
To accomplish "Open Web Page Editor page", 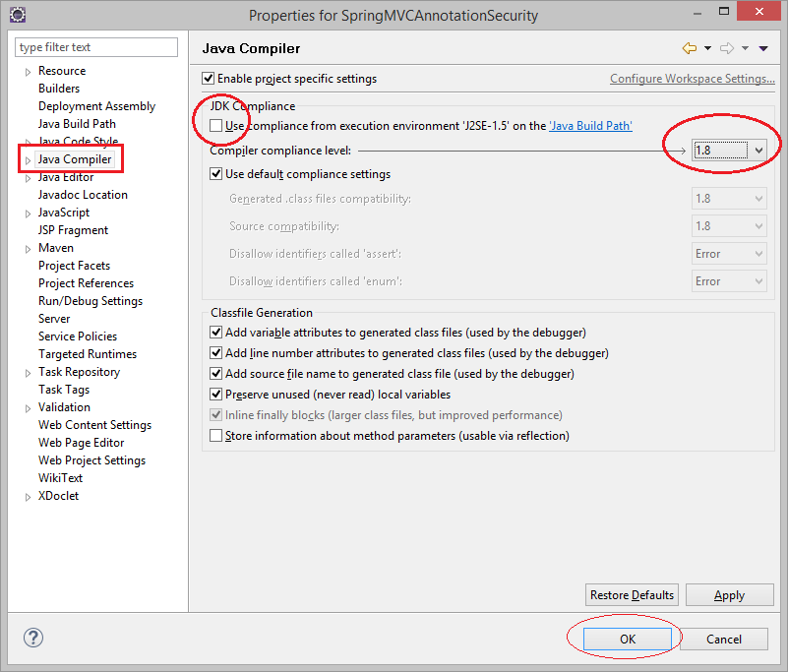I will (82, 443).
